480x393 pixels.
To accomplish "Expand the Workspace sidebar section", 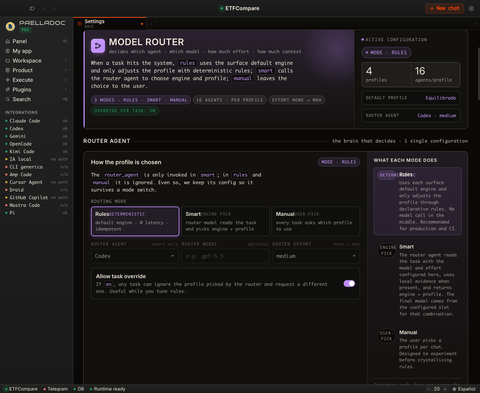I will [x=65, y=61].
